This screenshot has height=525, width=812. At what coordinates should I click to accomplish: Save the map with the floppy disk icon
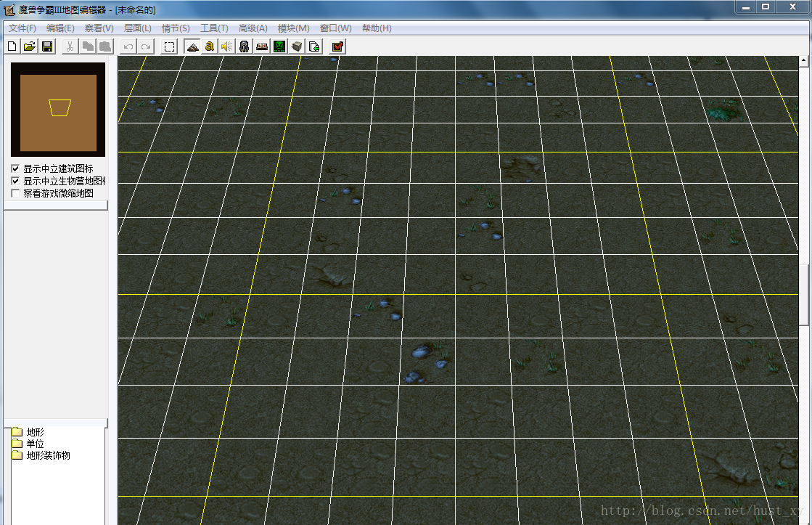(x=47, y=46)
